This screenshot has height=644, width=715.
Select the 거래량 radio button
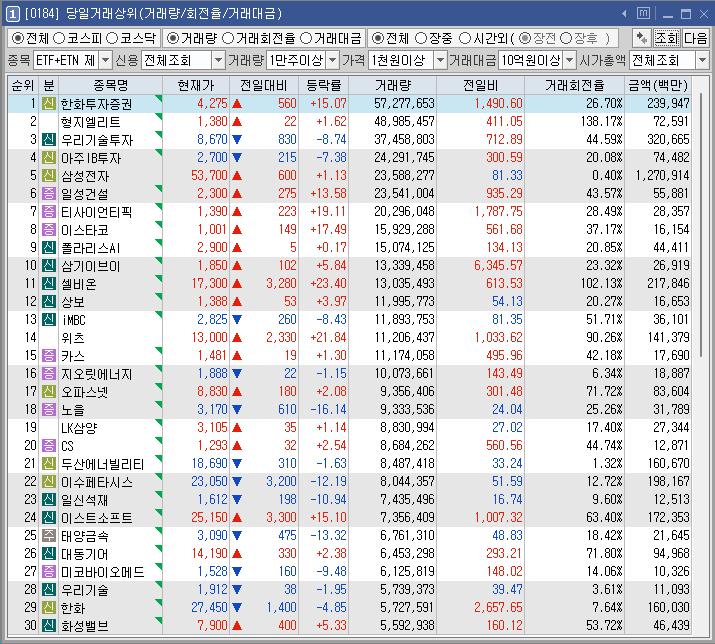tap(173, 38)
